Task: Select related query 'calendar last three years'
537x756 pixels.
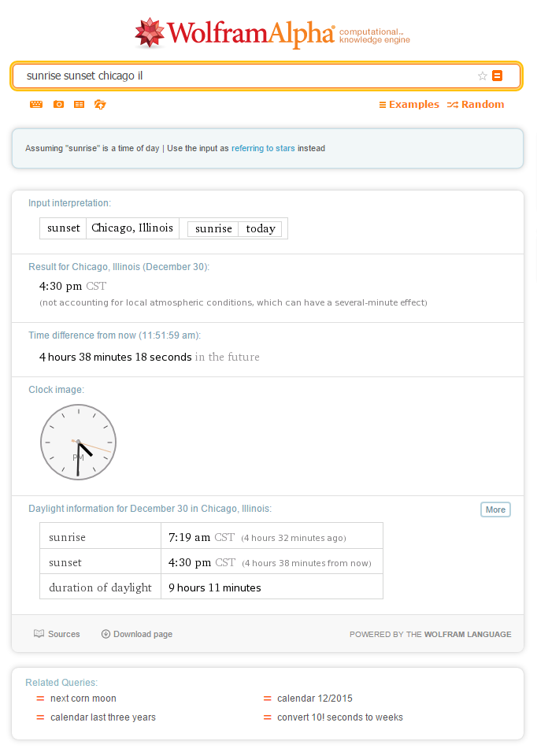Action: point(103,717)
